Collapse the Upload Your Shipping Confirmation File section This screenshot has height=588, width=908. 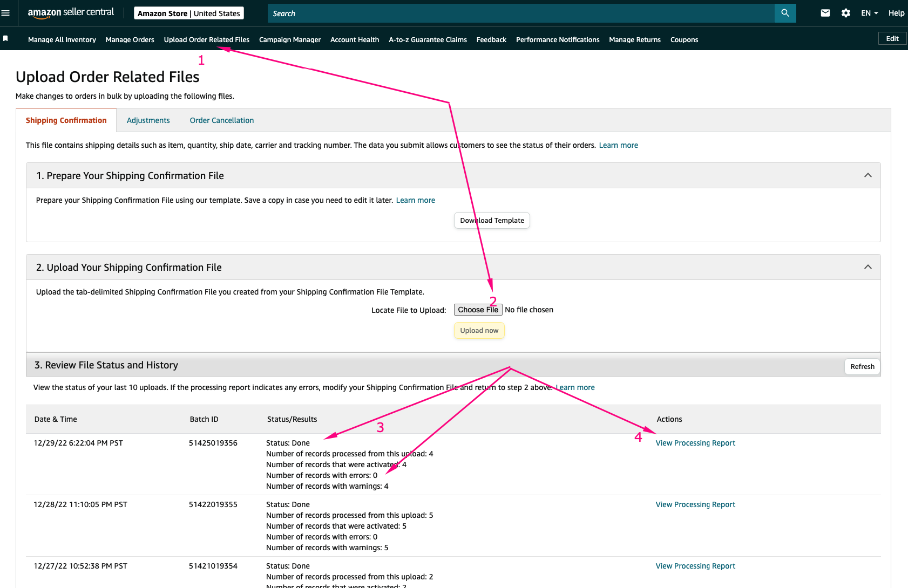(x=868, y=267)
